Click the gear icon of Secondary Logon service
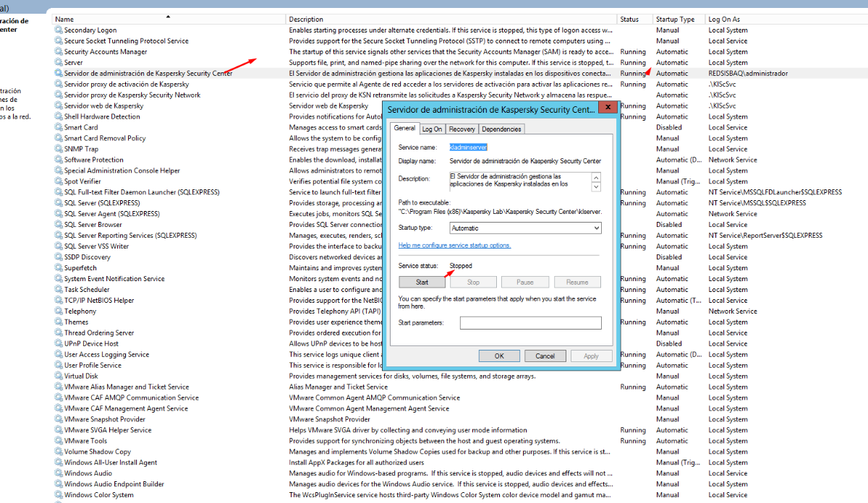The height and width of the screenshot is (503, 868). [x=59, y=30]
